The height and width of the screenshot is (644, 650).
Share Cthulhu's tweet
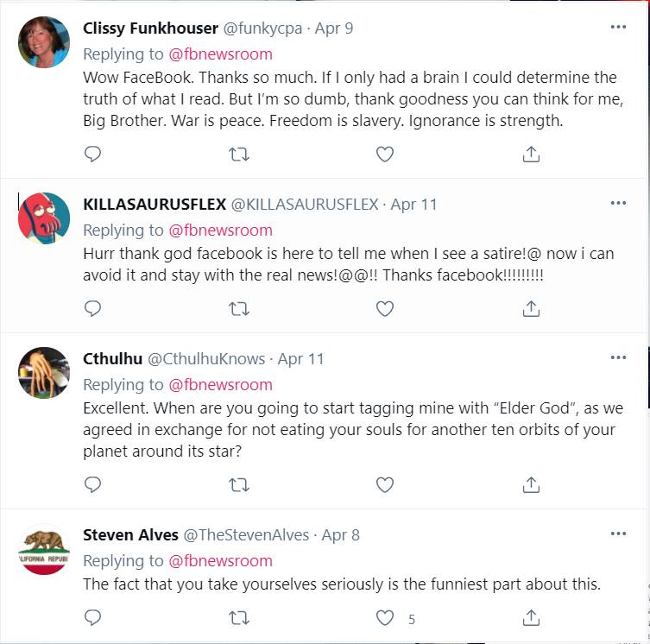(x=532, y=484)
